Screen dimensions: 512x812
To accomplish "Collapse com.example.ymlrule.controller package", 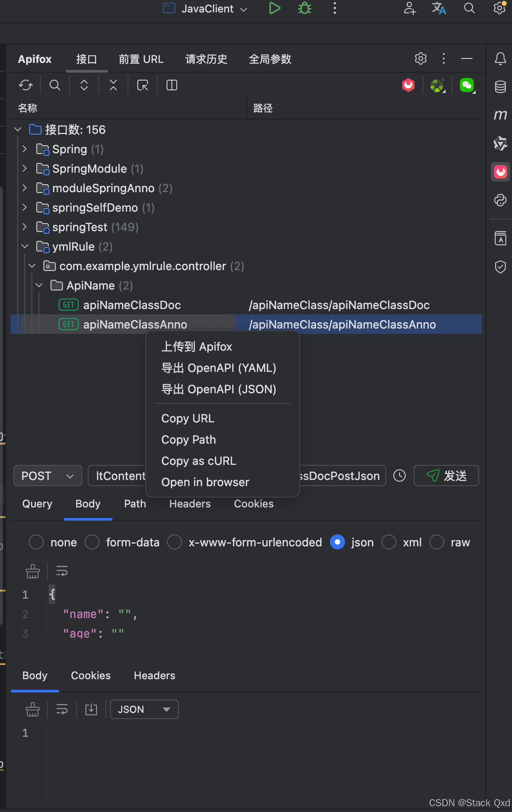I will coord(32,266).
